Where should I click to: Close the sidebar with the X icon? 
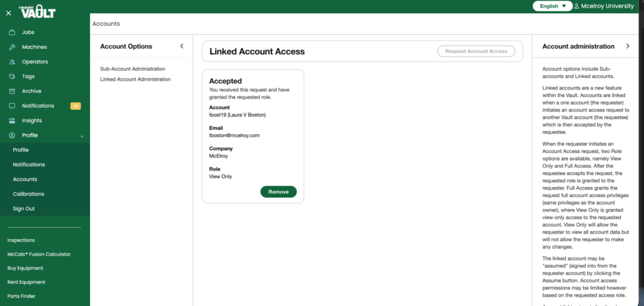(x=9, y=13)
